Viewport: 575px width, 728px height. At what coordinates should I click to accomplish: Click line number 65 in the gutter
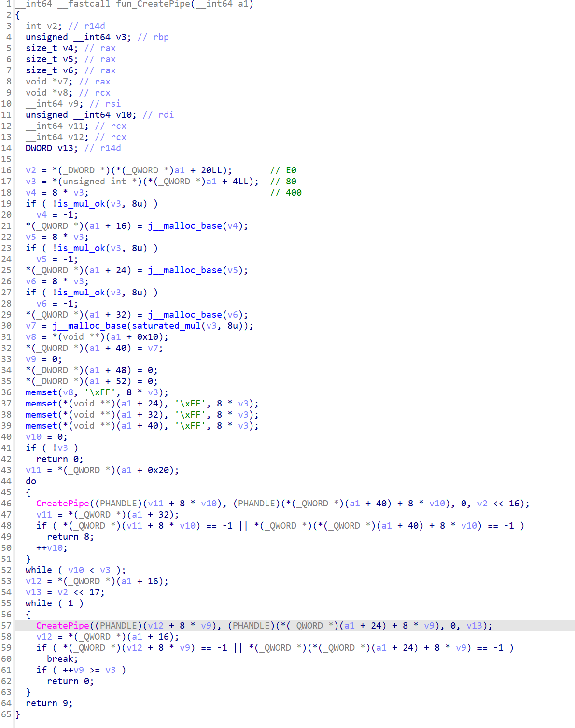pyautogui.click(x=6, y=714)
